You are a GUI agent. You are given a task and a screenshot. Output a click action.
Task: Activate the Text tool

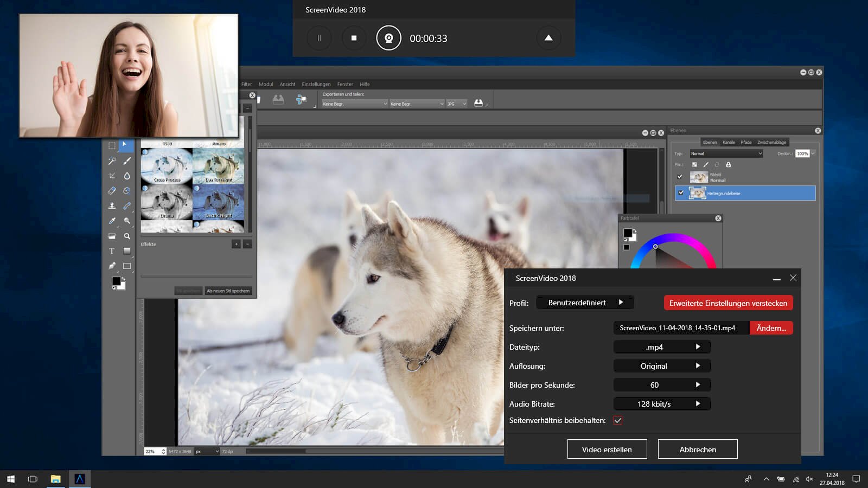tap(112, 251)
